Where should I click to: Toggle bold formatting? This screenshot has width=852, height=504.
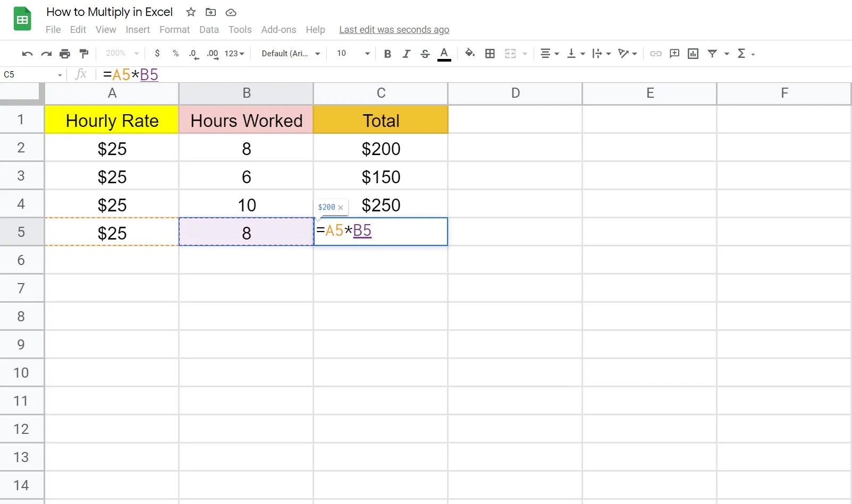point(387,54)
